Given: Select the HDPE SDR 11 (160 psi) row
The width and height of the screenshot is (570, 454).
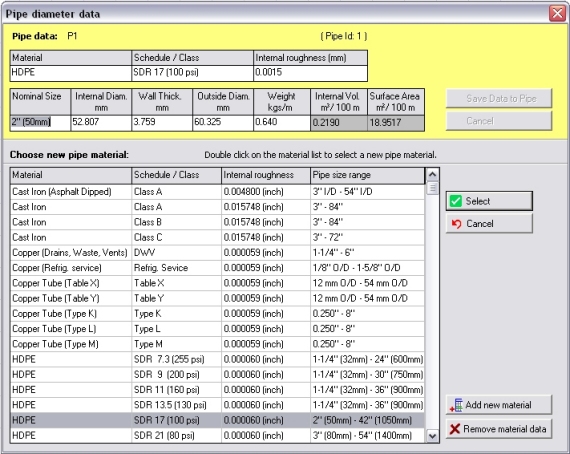Looking at the screenshot, I should click(x=217, y=390).
